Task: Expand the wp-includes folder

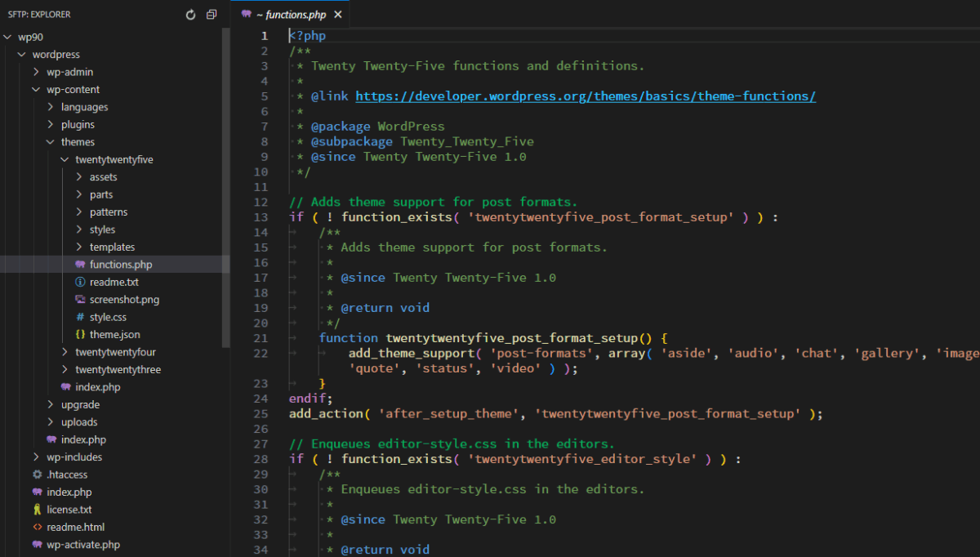Action: [37, 457]
